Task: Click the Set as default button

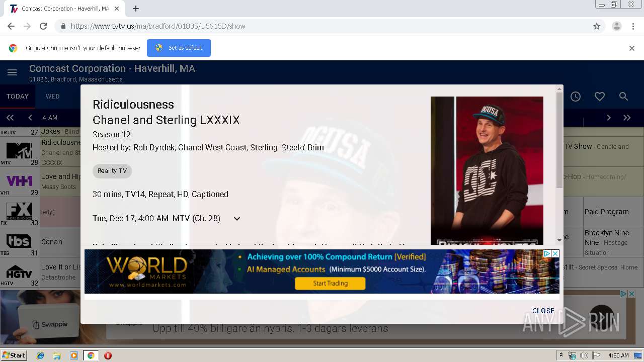Action: click(179, 48)
